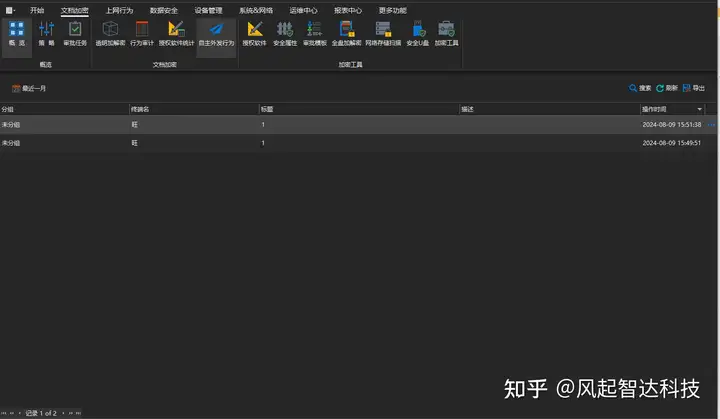Image resolution: width=720 pixels, height=419 pixels.
Task: Open the 授权软件统计 statistics icon
Action: click(176, 34)
